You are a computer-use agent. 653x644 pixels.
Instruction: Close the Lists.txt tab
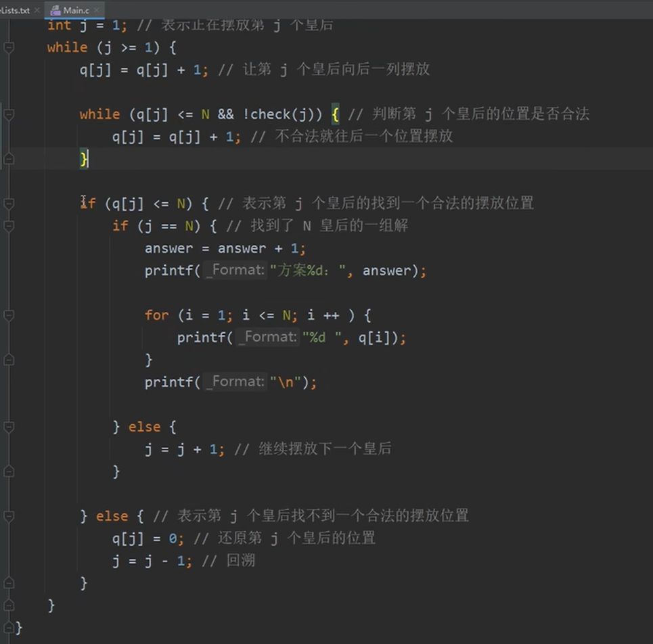[37, 10]
